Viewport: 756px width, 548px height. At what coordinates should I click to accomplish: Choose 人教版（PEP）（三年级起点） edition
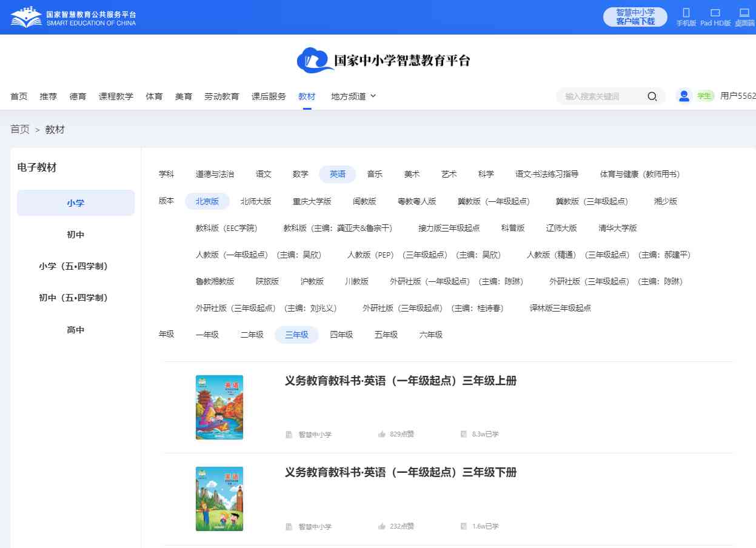[x=424, y=255]
